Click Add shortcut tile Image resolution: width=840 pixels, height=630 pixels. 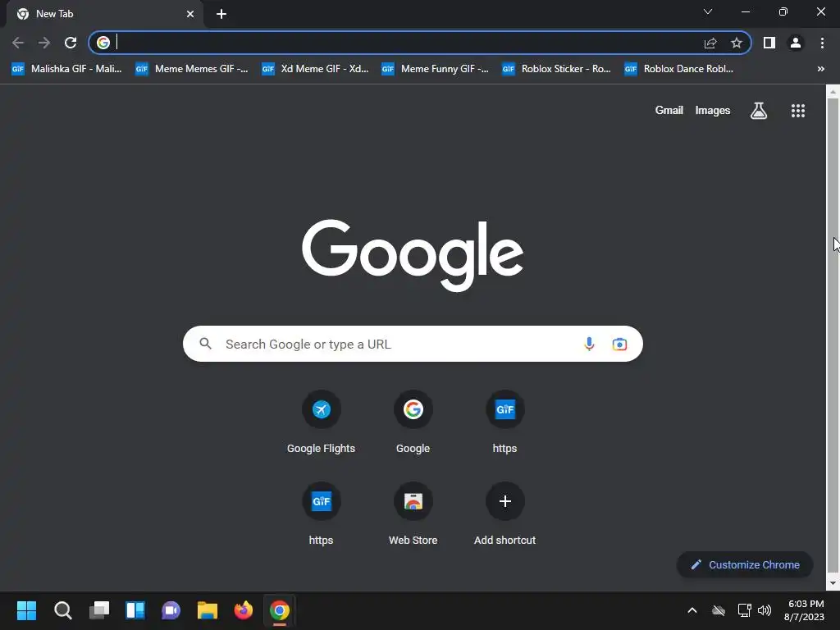[504, 514]
